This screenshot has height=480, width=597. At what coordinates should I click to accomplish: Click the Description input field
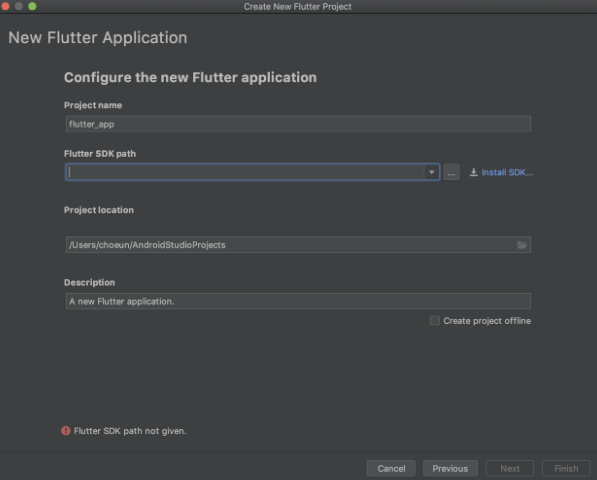(298, 301)
